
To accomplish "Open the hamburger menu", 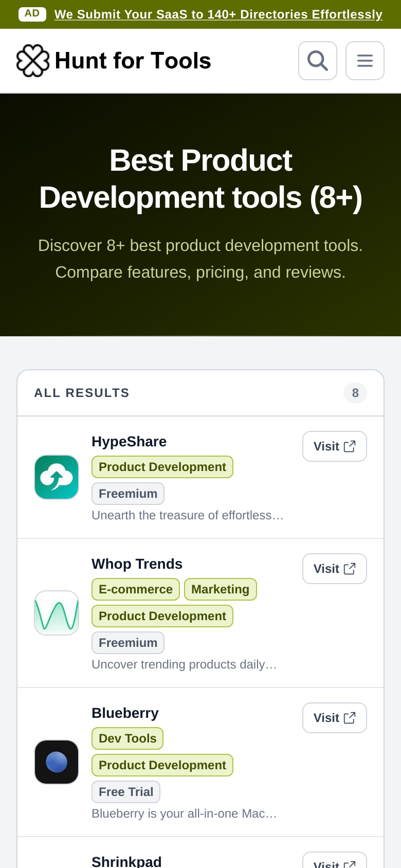I will tap(365, 61).
